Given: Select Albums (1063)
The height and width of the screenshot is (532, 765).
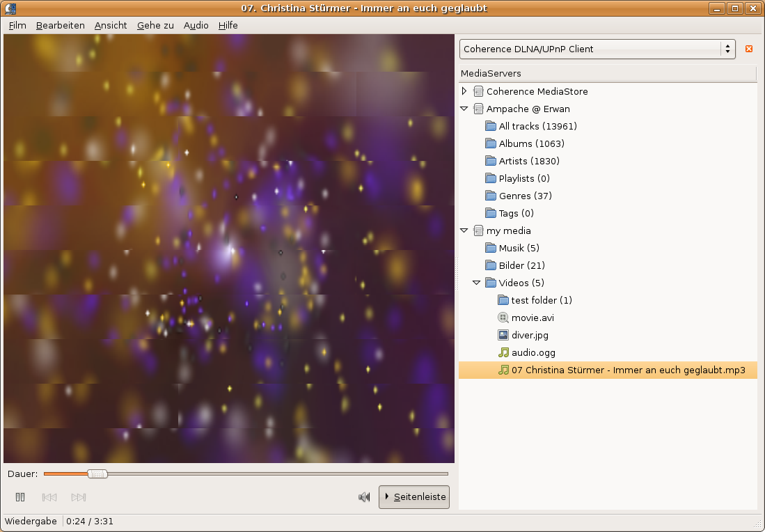Looking at the screenshot, I should [x=531, y=143].
